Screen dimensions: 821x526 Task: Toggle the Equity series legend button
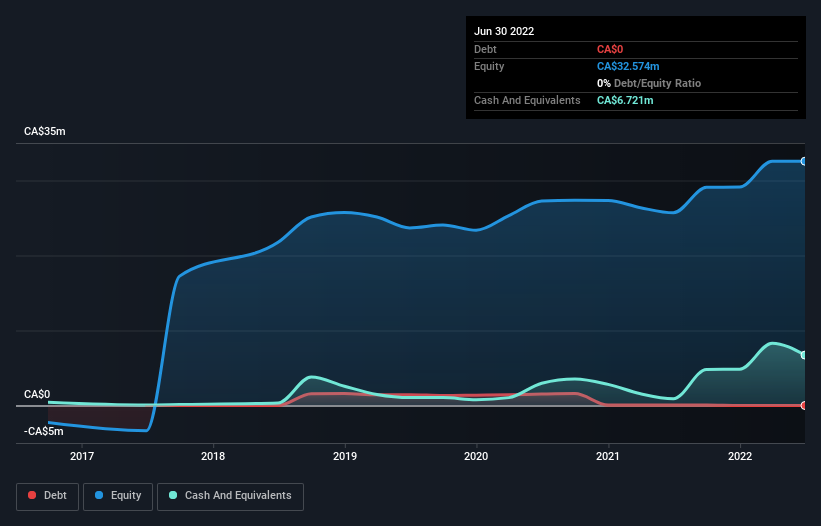pyautogui.click(x=118, y=496)
